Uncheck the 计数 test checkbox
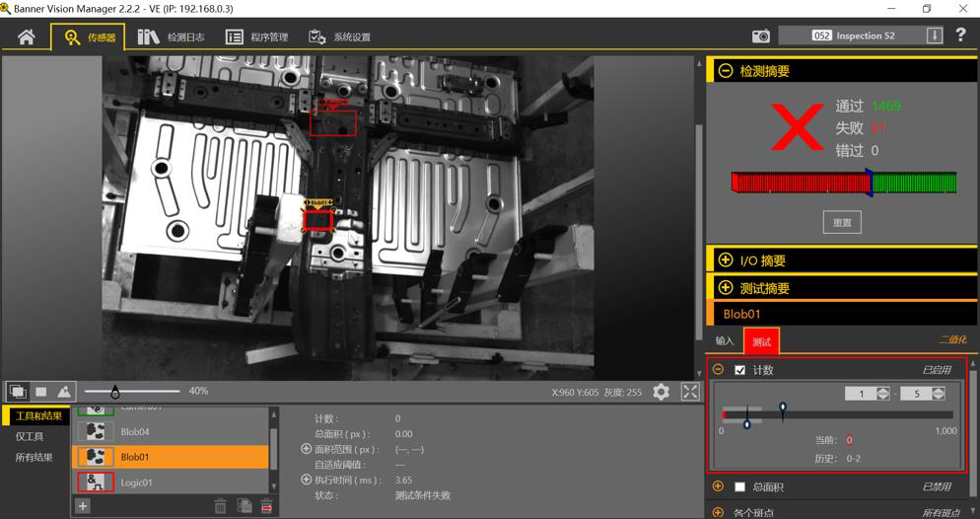 [x=740, y=370]
